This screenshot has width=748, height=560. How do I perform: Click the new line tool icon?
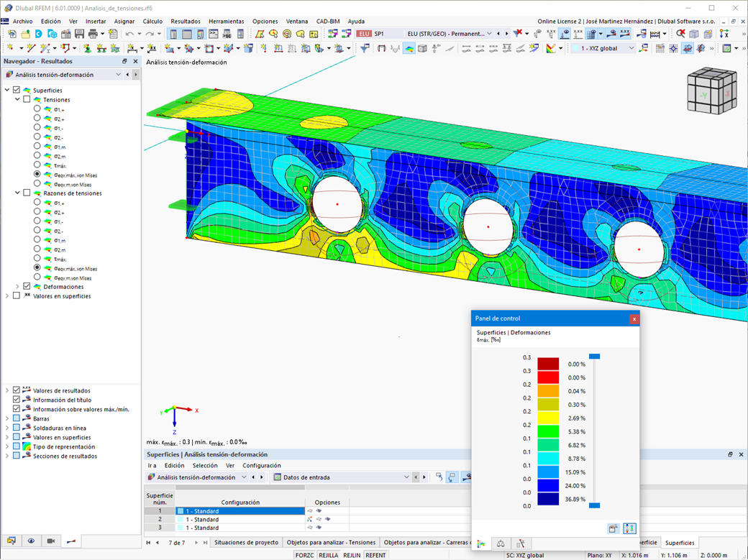[x=31, y=48]
